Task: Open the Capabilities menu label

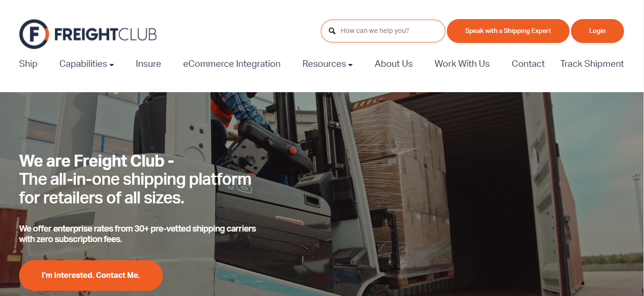Action: click(83, 64)
